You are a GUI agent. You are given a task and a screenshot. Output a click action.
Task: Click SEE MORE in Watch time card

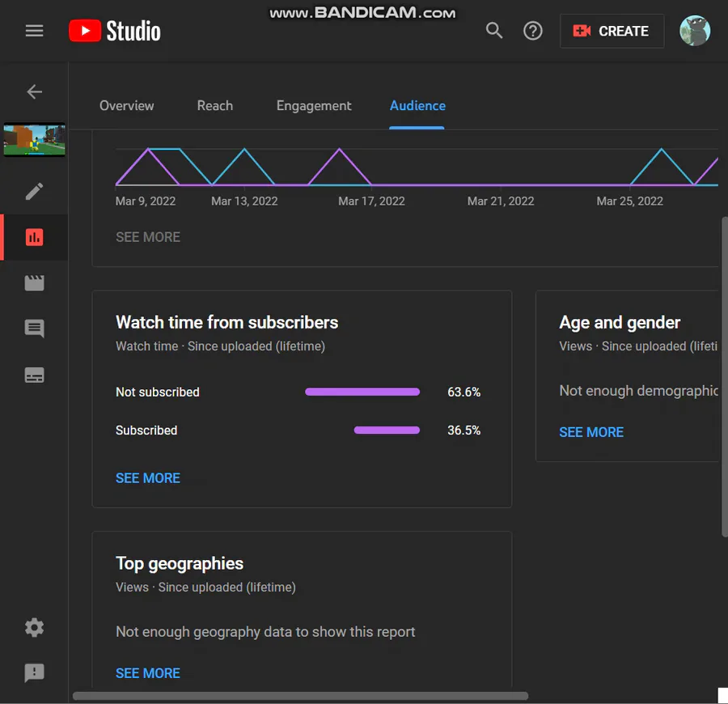pos(148,478)
